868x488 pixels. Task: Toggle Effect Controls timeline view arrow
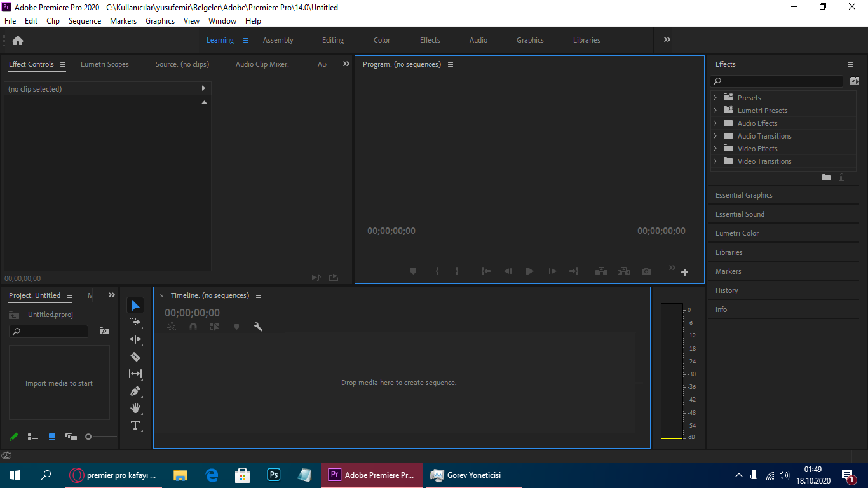(203, 88)
